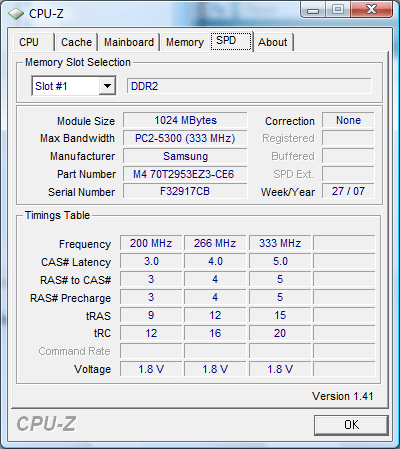Click the RAS# Precharge label
The height and width of the screenshot is (449, 400).
click(x=70, y=298)
